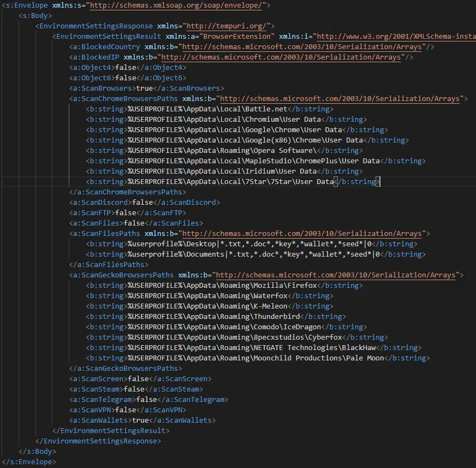The image size is (476, 468).
Task: Follow the Arrays link on the ScanChromeBrowsersPaths line
Action: pos(340,99)
